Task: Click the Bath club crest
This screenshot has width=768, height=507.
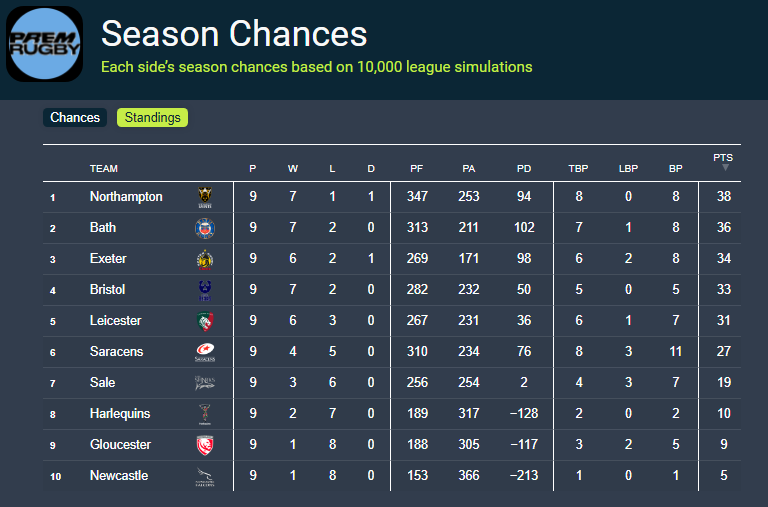Action: point(205,228)
